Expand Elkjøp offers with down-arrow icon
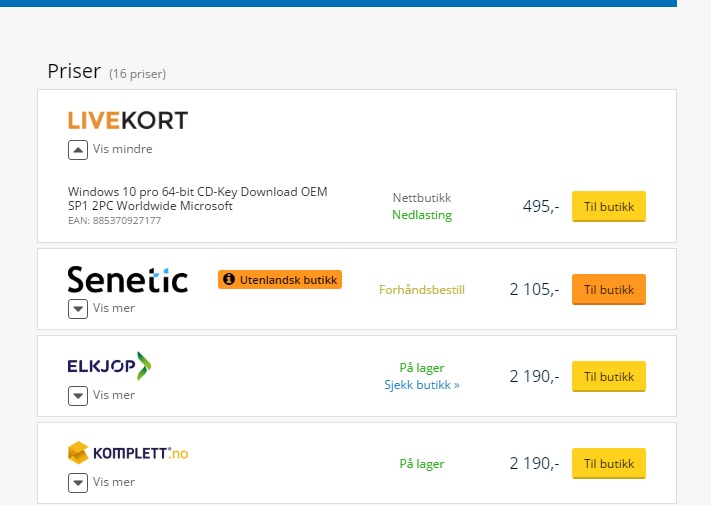 [78, 396]
